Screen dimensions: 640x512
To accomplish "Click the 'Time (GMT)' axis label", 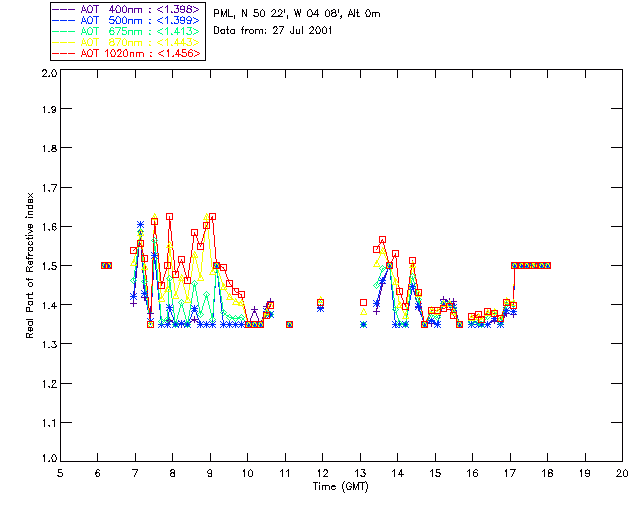I will click(341, 486).
